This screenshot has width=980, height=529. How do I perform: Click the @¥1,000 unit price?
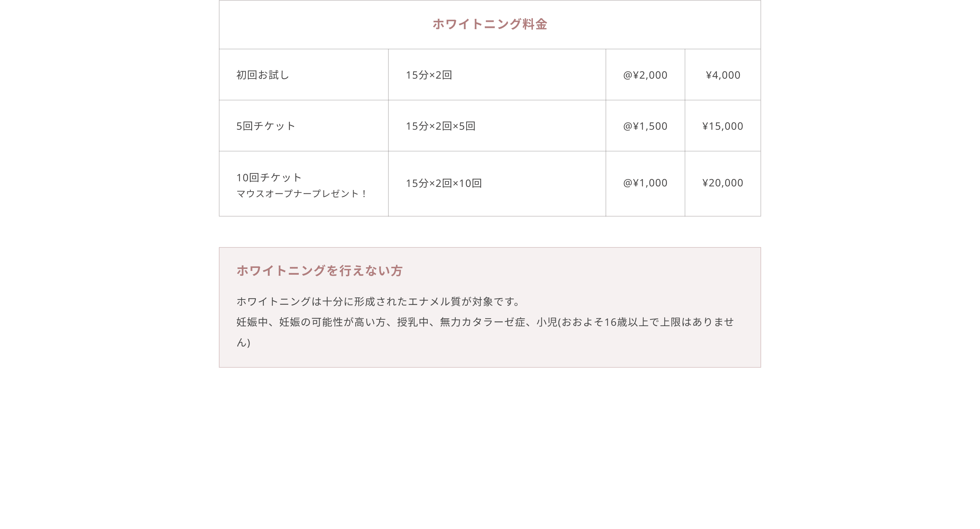pyautogui.click(x=645, y=183)
